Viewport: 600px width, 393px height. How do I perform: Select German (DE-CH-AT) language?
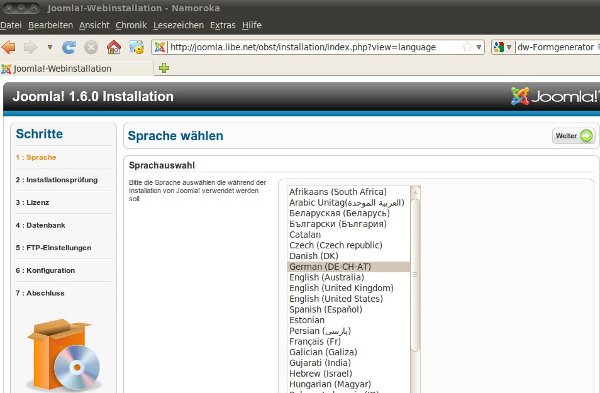tap(349, 267)
